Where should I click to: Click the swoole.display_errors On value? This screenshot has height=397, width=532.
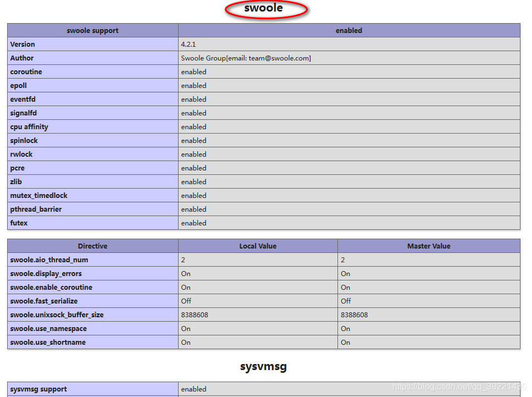point(184,273)
